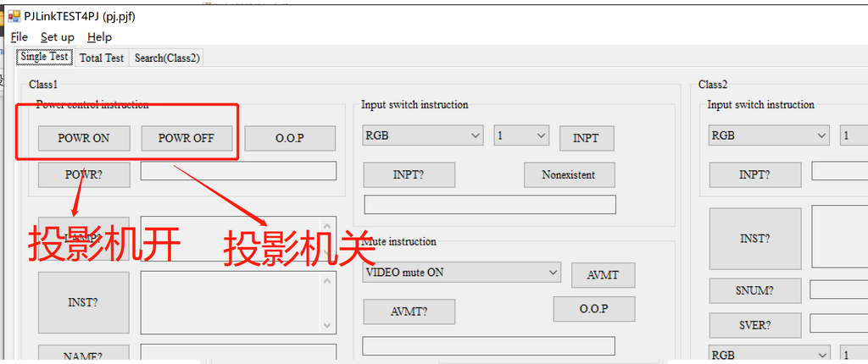Image resolution: width=868 pixels, height=364 pixels.
Task: Click the Mute instruction response field
Action: coord(489,345)
